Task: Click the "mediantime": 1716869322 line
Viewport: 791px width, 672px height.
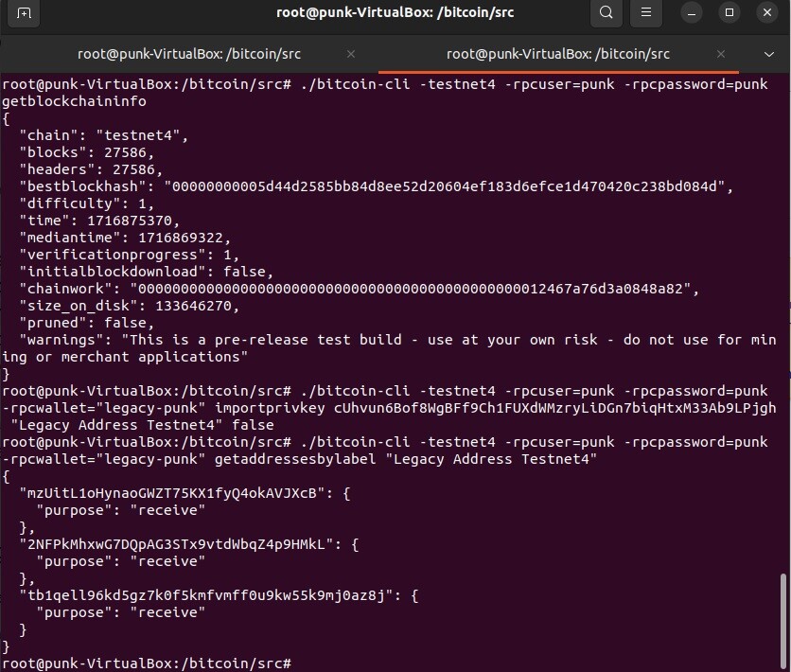Action: pyautogui.click(x=125, y=238)
